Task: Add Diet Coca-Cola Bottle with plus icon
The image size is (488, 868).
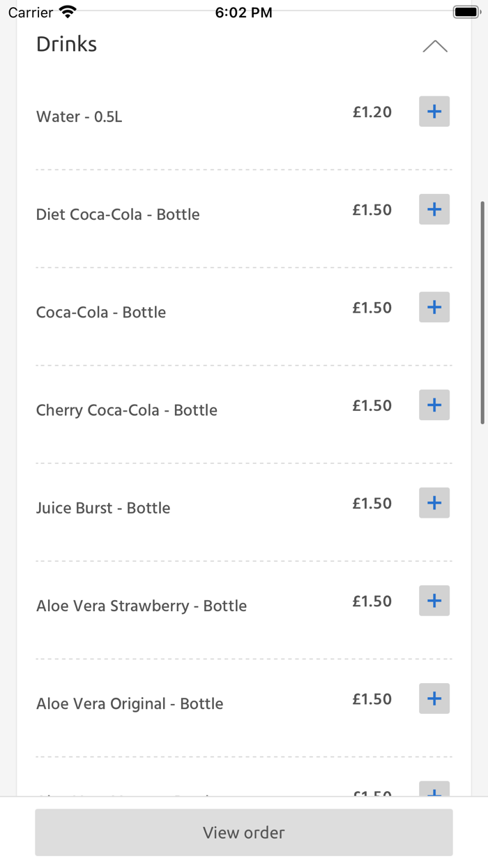Action: (x=434, y=209)
